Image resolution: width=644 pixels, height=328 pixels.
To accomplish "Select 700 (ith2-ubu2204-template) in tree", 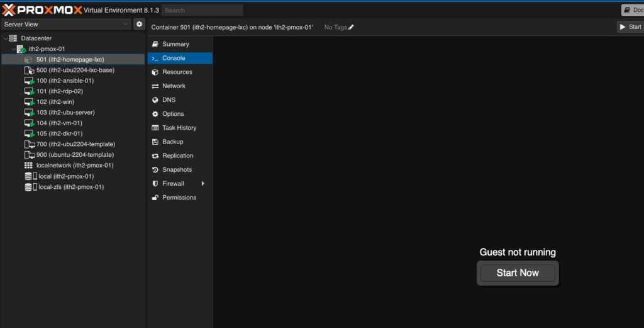I will [73, 144].
